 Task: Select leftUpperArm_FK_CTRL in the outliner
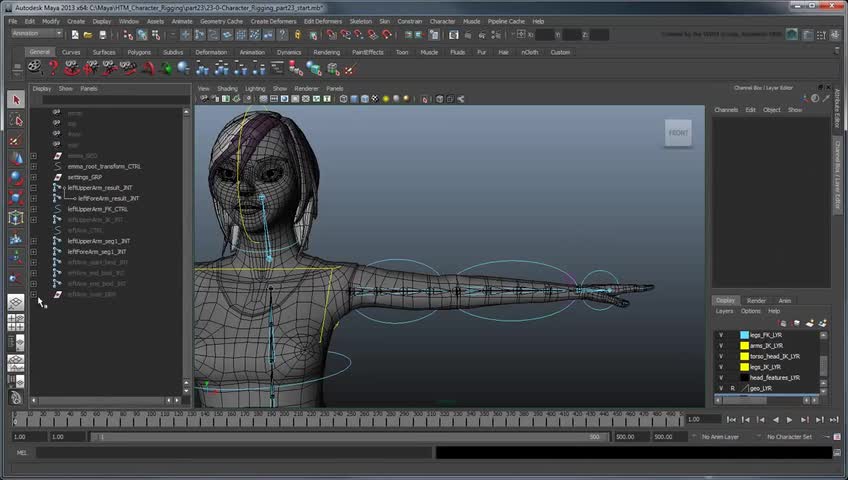(97, 209)
